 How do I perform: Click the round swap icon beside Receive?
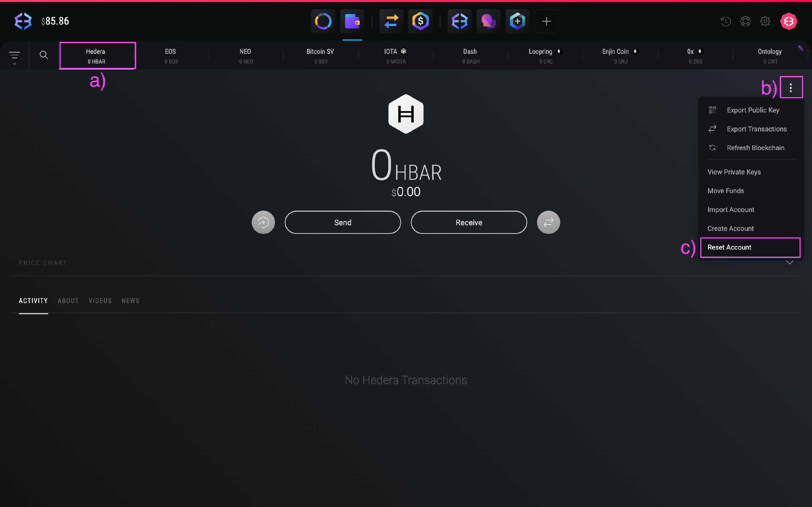point(548,222)
